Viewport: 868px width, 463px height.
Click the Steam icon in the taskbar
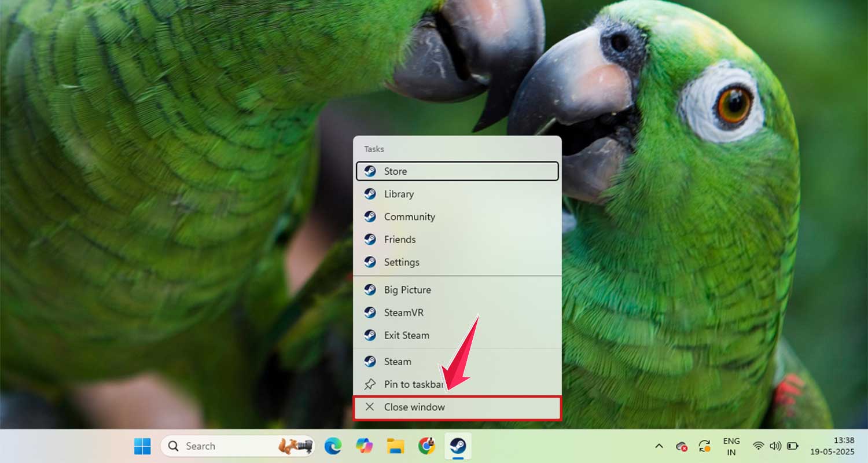pyautogui.click(x=458, y=446)
